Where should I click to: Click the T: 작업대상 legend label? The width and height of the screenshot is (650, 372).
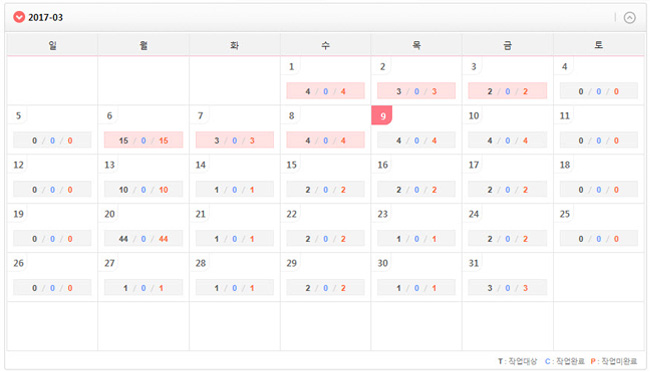(517, 361)
